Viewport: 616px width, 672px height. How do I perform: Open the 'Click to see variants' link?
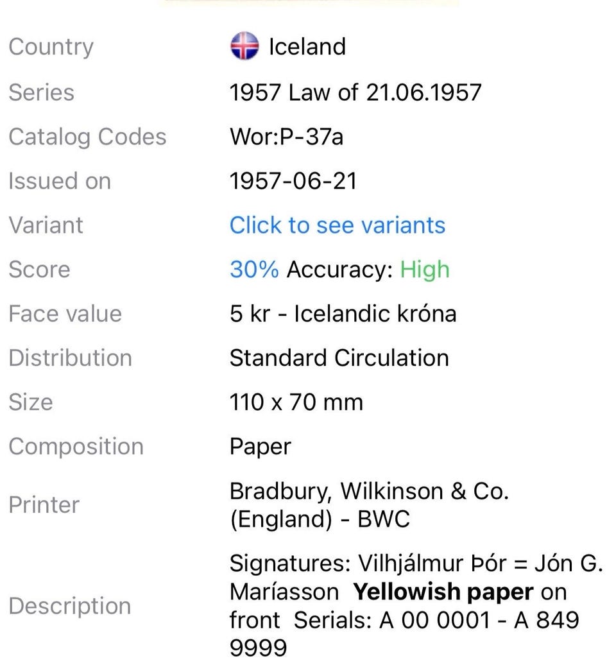[x=338, y=225]
